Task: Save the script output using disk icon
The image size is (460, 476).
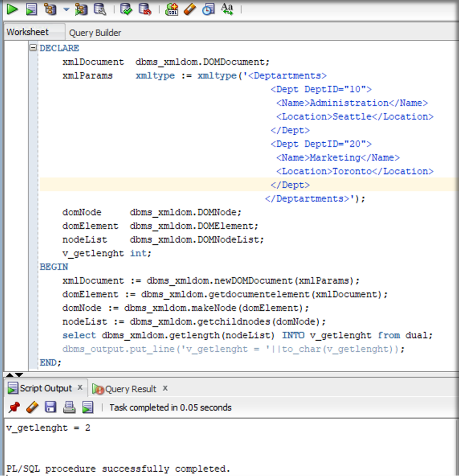Action: tap(50, 407)
